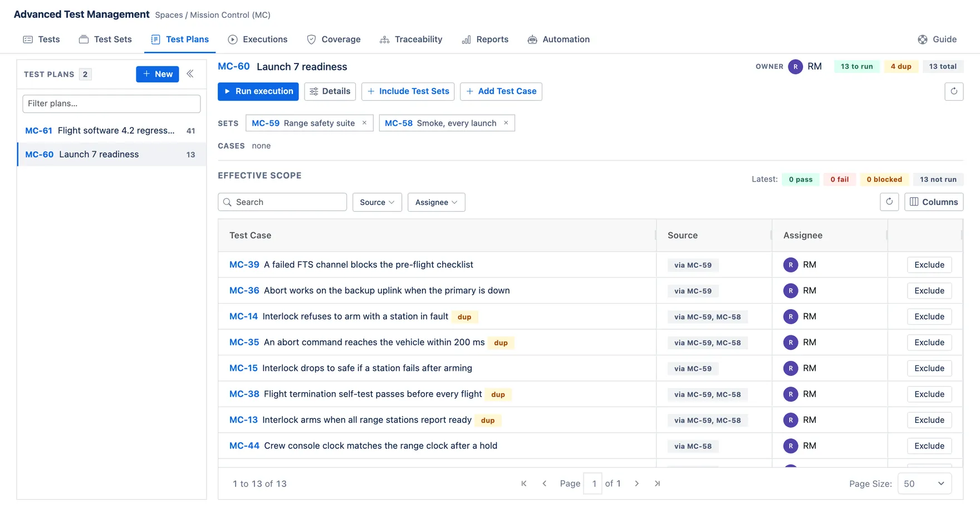Go to next page of results
This screenshot has width=980, height=508.
tap(636, 483)
